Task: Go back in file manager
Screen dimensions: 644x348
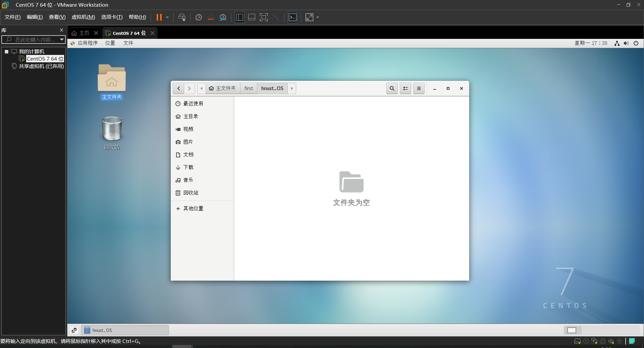Action: [x=178, y=88]
